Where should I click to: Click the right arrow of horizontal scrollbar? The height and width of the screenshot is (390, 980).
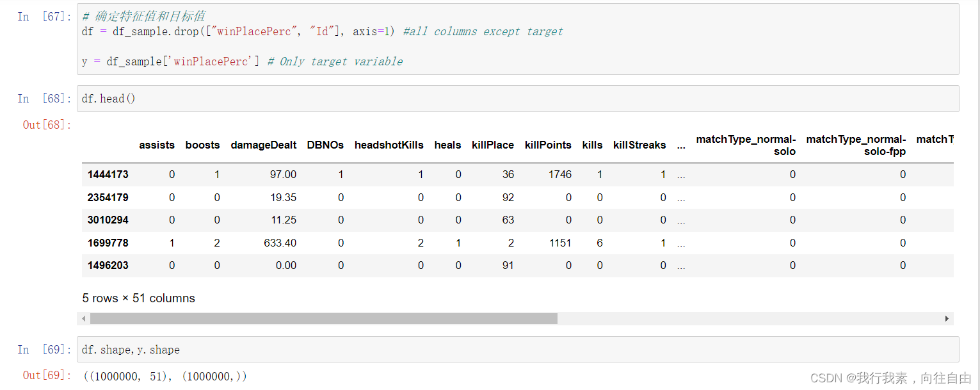tap(947, 318)
